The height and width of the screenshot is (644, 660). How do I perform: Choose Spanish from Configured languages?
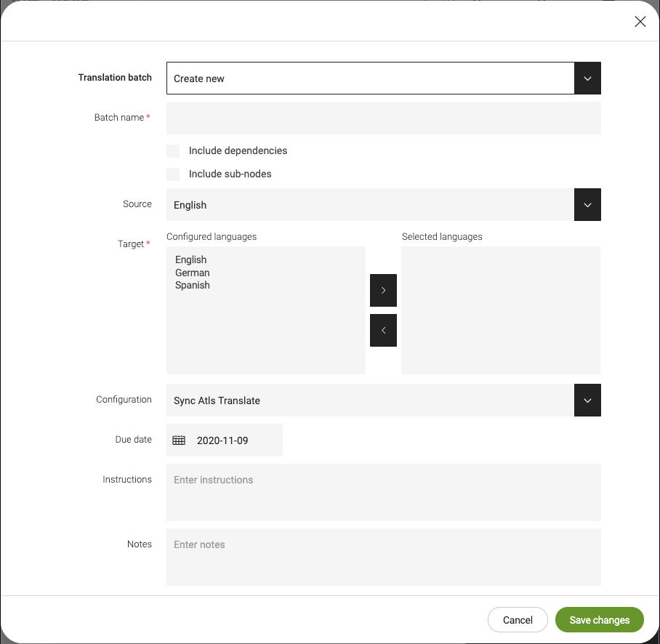tap(193, 286)
